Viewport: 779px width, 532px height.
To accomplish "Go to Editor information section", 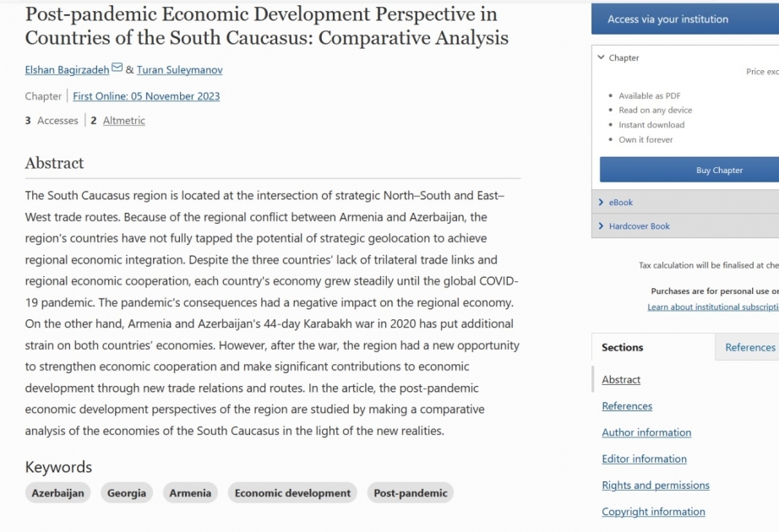I will (x=645, y=459).
